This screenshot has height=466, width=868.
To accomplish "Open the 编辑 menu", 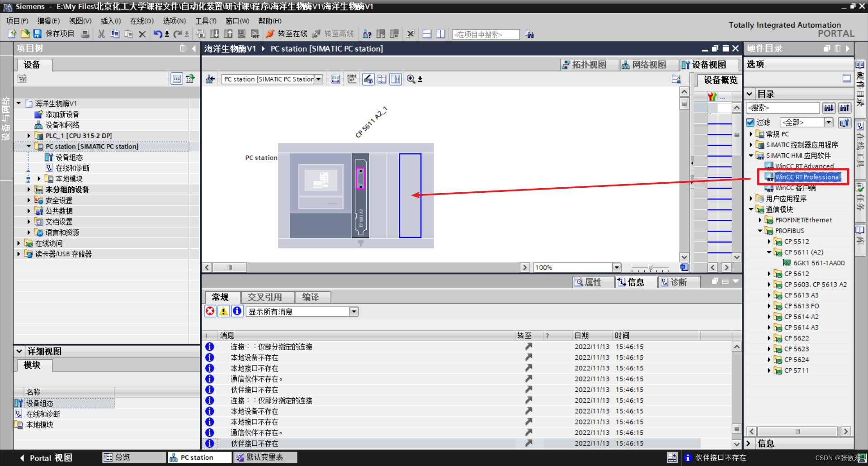I will pyautogui.click(x=48, y=21).
